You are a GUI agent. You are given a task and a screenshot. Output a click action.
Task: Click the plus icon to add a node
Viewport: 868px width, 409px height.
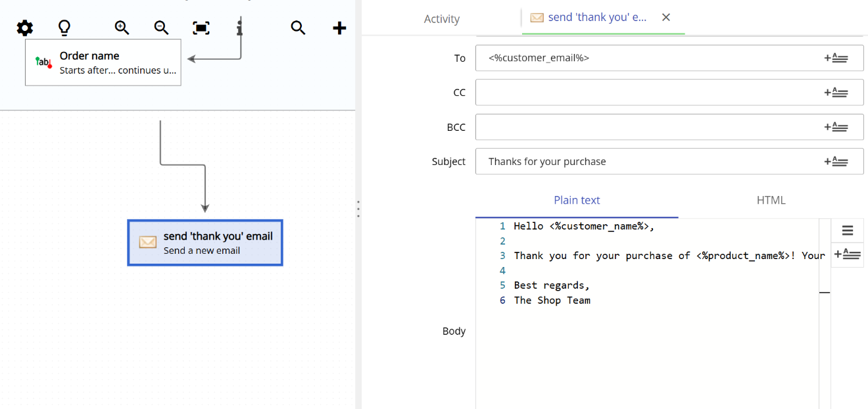339,28
